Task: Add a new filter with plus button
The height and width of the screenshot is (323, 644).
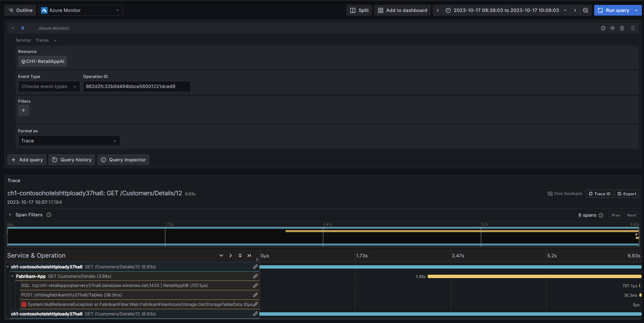Action: click(24, 110)
